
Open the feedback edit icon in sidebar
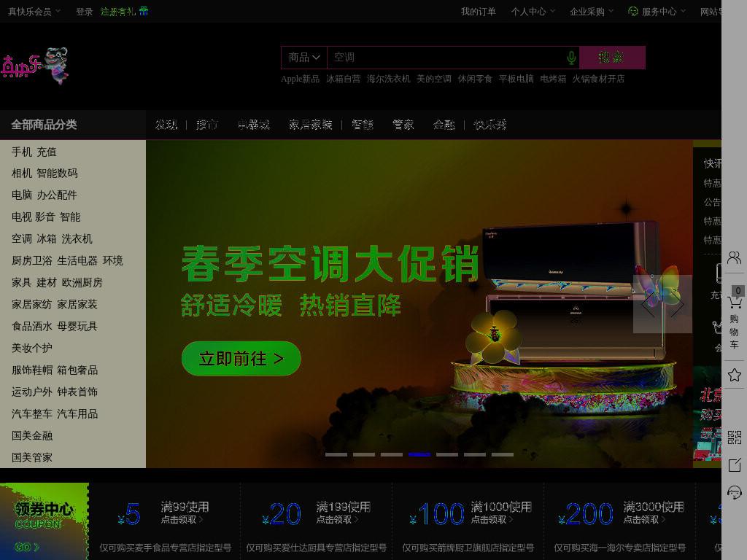734,464
